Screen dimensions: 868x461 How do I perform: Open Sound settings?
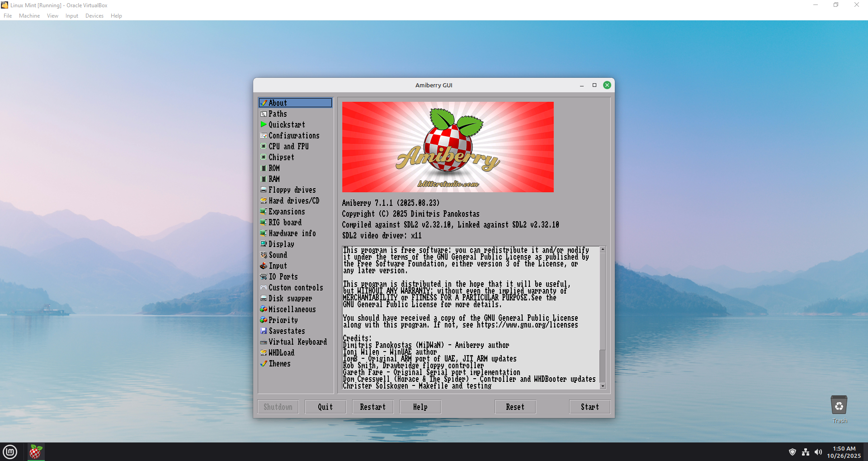(295, 255)
